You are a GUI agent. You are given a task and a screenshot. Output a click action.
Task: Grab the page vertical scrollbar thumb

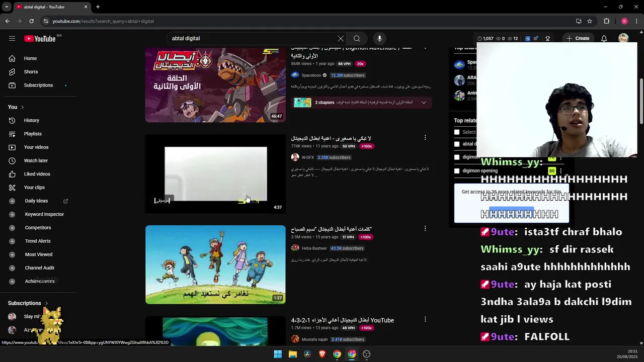(x=641, y=101)
